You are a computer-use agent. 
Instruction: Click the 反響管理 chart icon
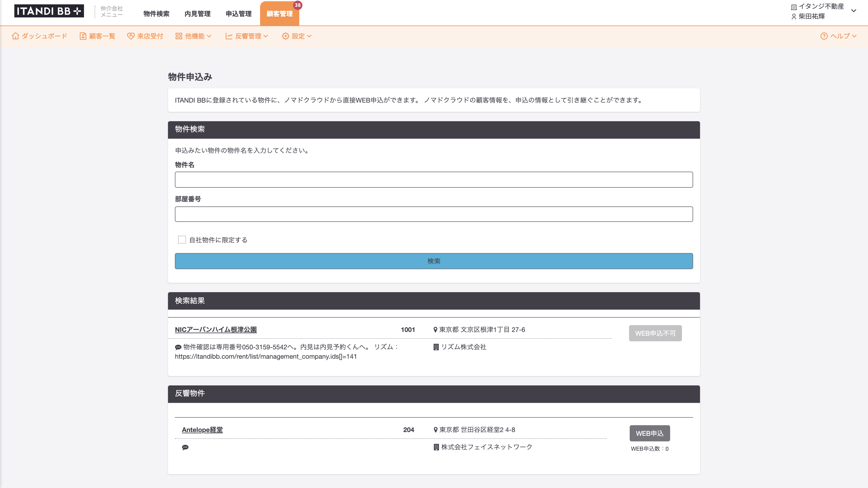point(229,36)
